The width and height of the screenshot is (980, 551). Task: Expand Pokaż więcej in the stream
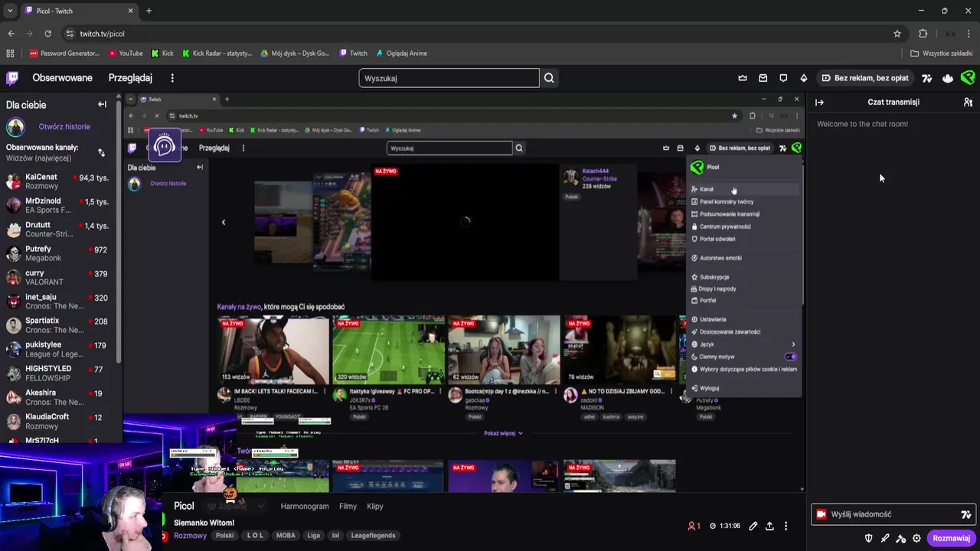pyautogui.click(x=503, y=433)
